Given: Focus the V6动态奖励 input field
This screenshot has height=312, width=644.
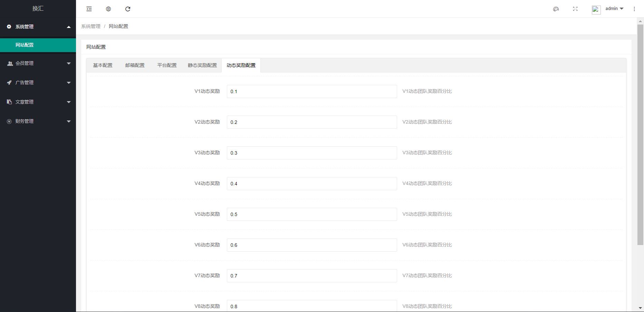Looking at the screenshot, I should (312, 245).
